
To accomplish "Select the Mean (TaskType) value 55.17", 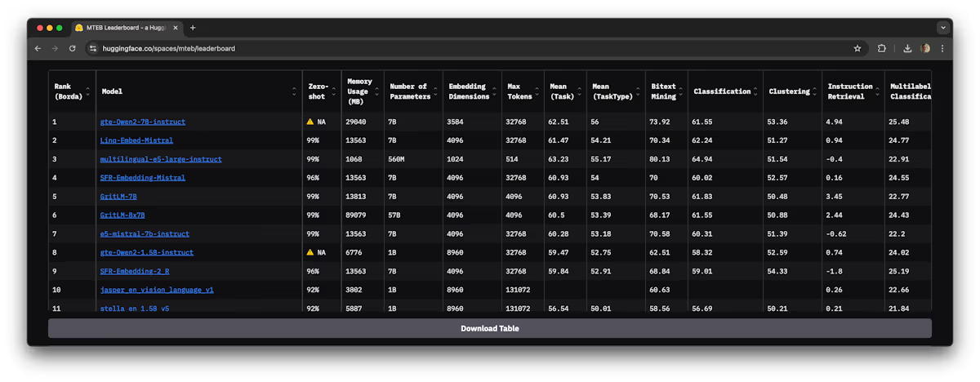I will [601, 159].
